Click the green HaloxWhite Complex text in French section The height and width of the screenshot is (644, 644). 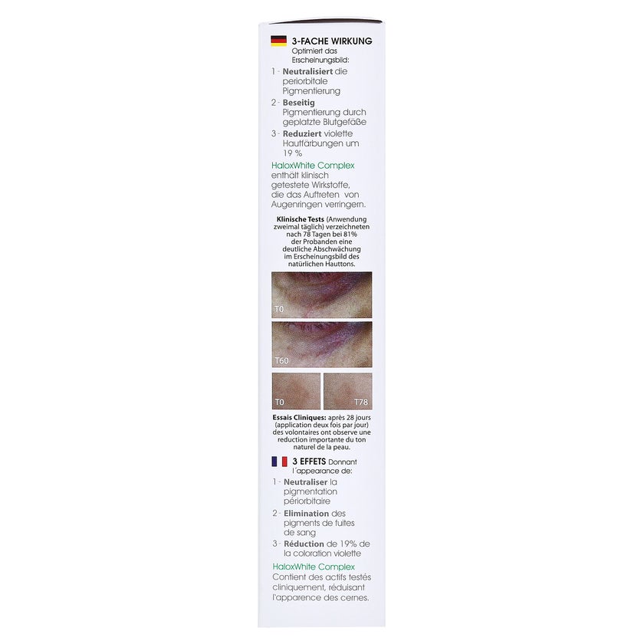point(314,567)
